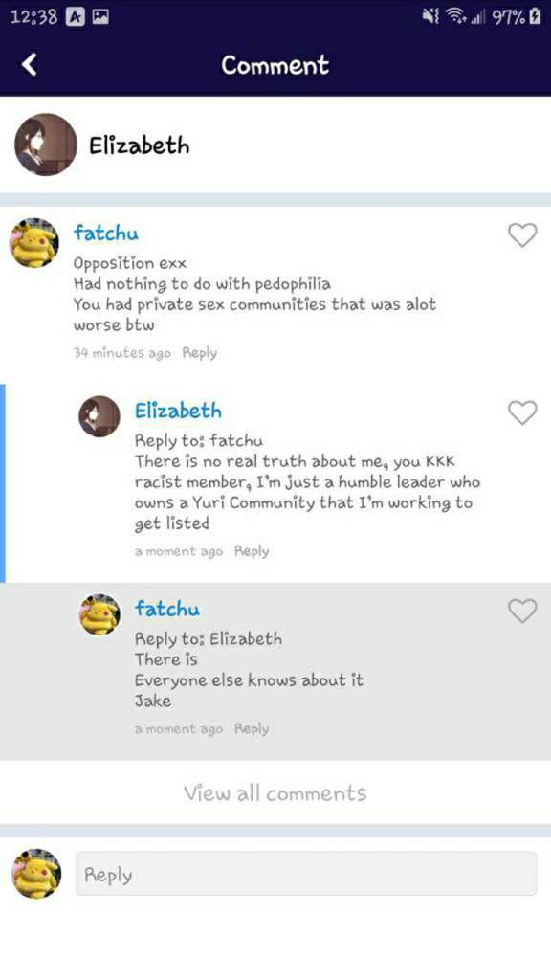Focus the Reply text input field

pyautogui.click(x=306, y=873)
